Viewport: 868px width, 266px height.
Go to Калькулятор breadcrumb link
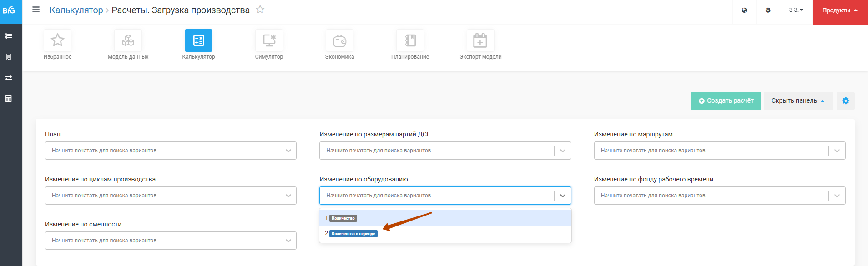pos(76,10)
